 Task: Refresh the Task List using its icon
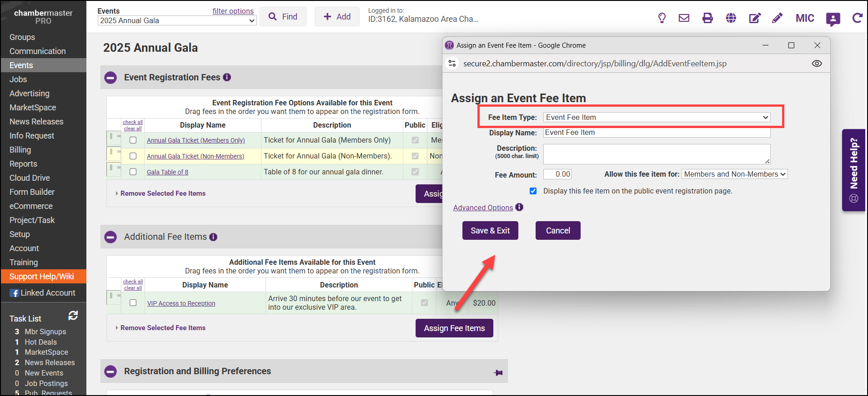tap(73, 316)
